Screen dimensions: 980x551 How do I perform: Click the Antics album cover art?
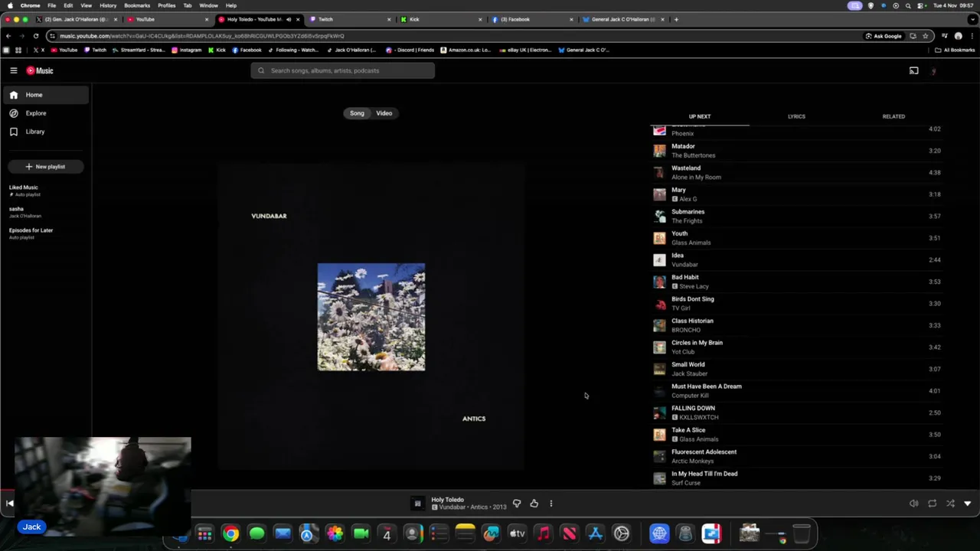(x=371, y=317)
